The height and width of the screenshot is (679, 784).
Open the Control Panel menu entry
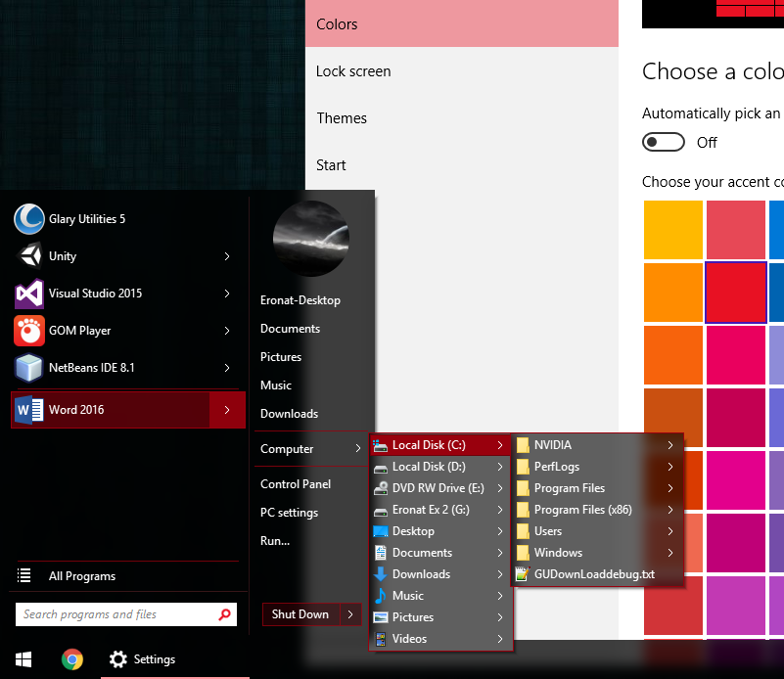(x=296, y=484)
